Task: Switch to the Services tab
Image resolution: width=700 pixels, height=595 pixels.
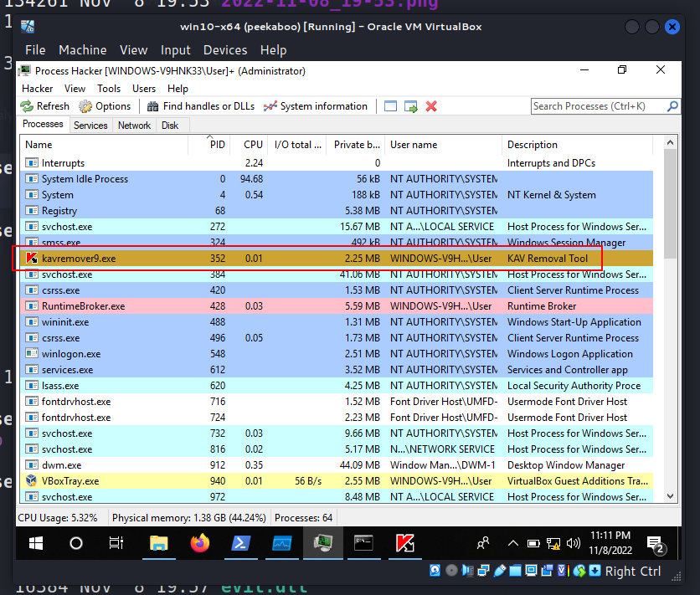Action: click(x=90, y=126)
